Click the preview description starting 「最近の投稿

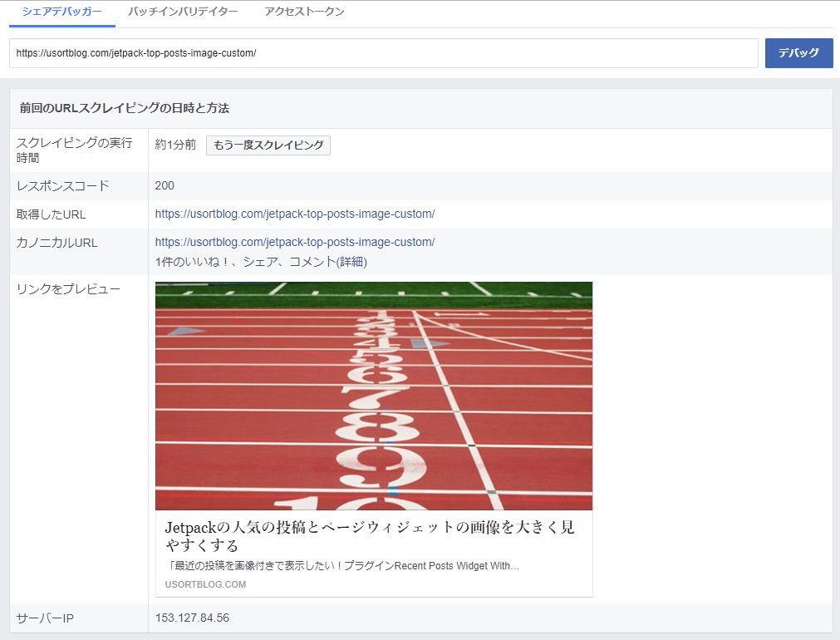tap(342, 566)
